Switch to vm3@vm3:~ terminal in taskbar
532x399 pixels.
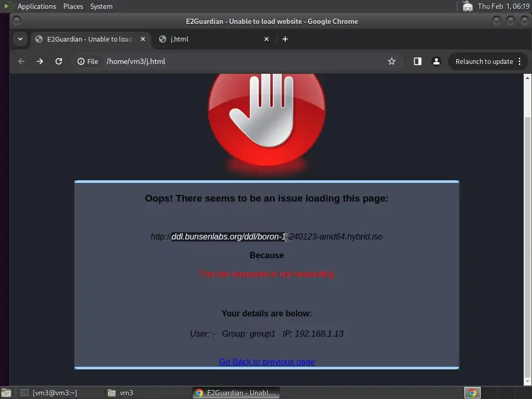click(x=49, y=393)
